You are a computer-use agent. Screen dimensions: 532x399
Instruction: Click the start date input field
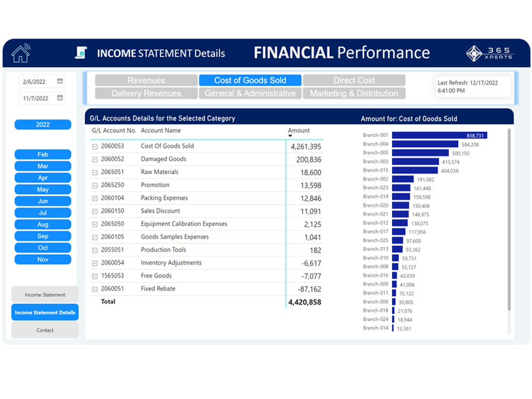pyautogui.click(x=37, y=81)
